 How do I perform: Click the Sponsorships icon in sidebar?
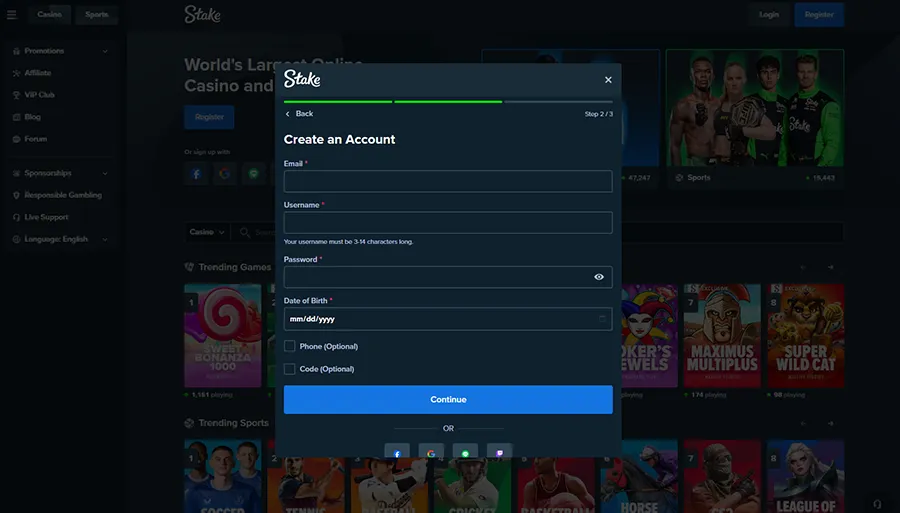[x=16, y=173]
